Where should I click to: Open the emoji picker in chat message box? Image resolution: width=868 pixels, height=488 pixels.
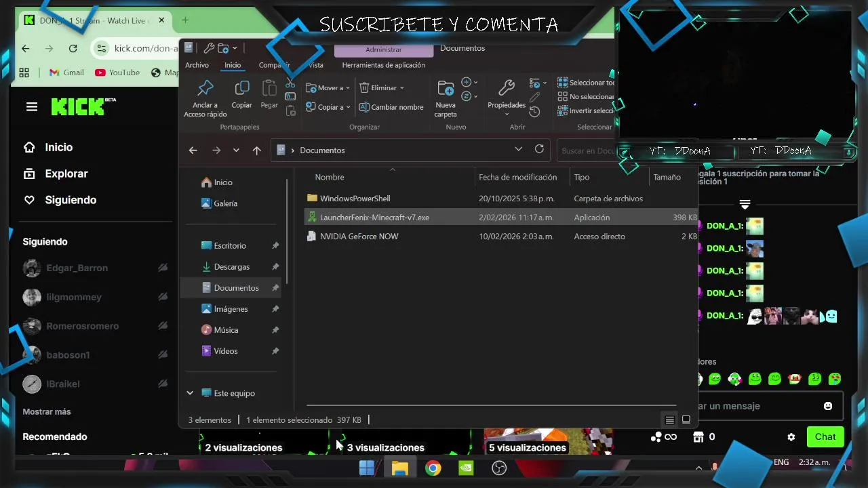[828, 406]
